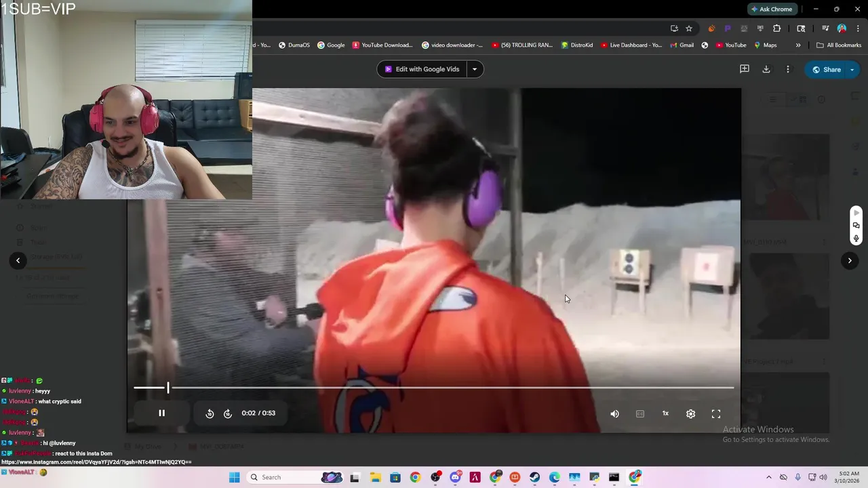
Task: Click Ask Chrome button
Action: [771, 9]
